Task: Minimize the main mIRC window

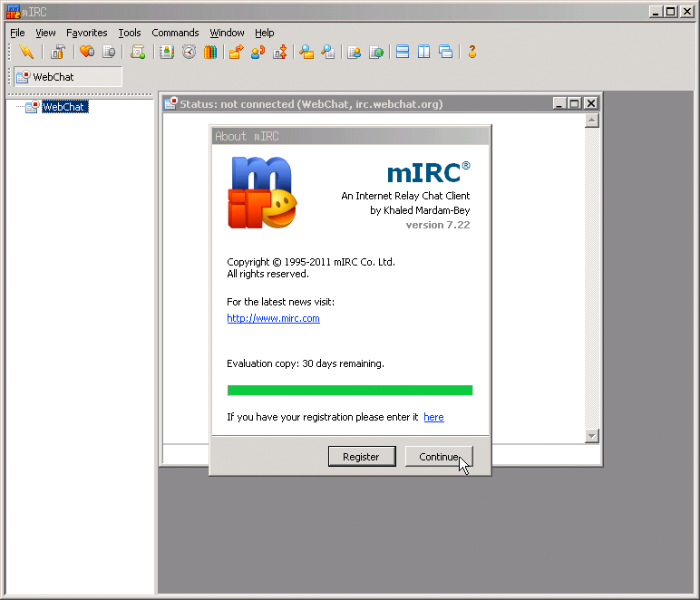Action: click(656, 12)
